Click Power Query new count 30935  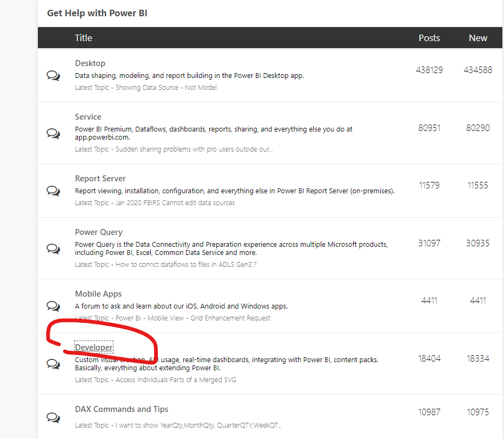478,243
